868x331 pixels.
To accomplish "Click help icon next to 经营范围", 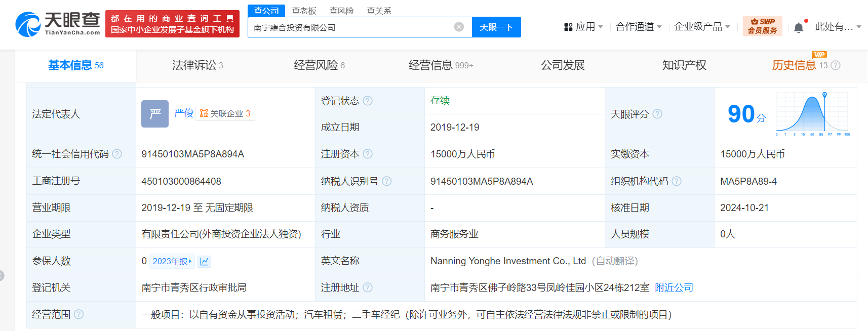I will [79, 314].
